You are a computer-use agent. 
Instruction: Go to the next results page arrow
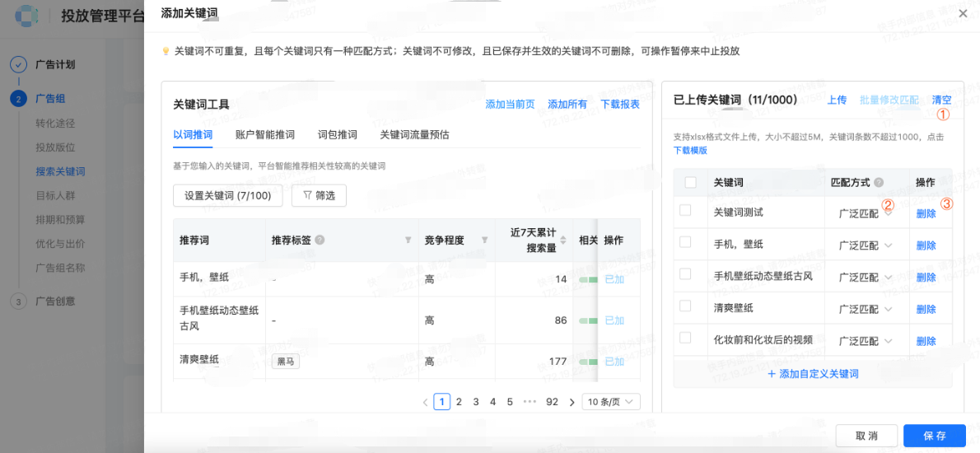572,402
